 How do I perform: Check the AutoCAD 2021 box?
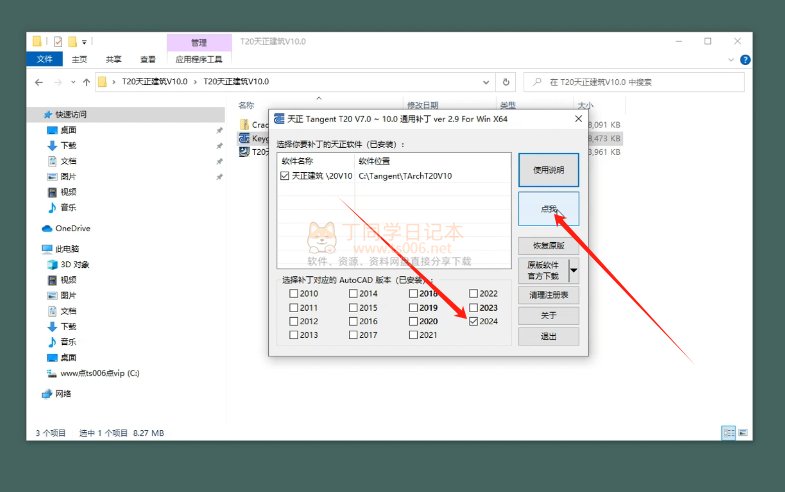(x=413, y=335)
